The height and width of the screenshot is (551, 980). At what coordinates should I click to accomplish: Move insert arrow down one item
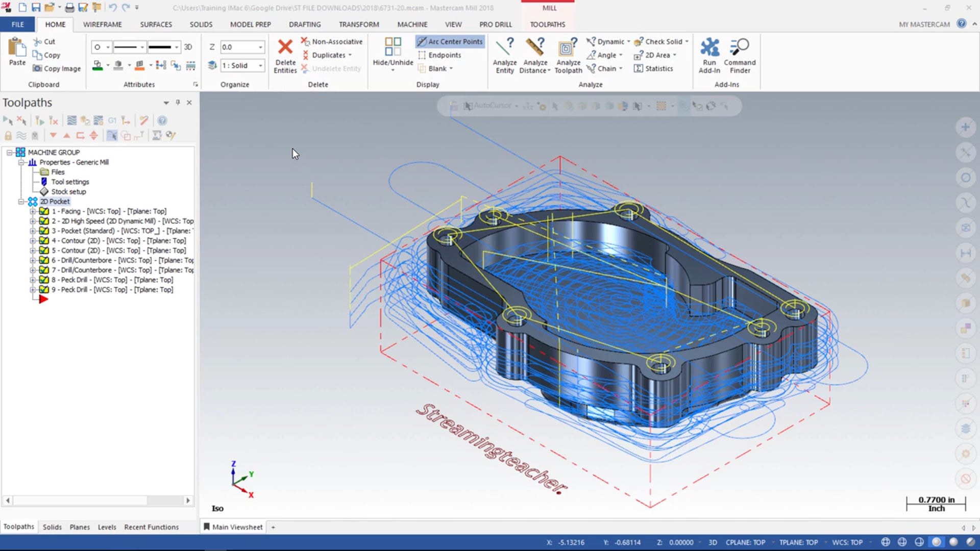click(x=53, y=136)
